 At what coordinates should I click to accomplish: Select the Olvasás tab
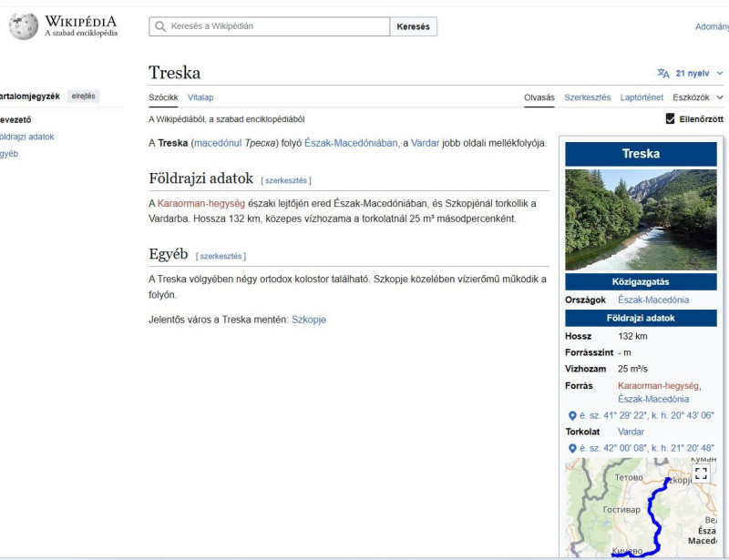coord(539,97)
